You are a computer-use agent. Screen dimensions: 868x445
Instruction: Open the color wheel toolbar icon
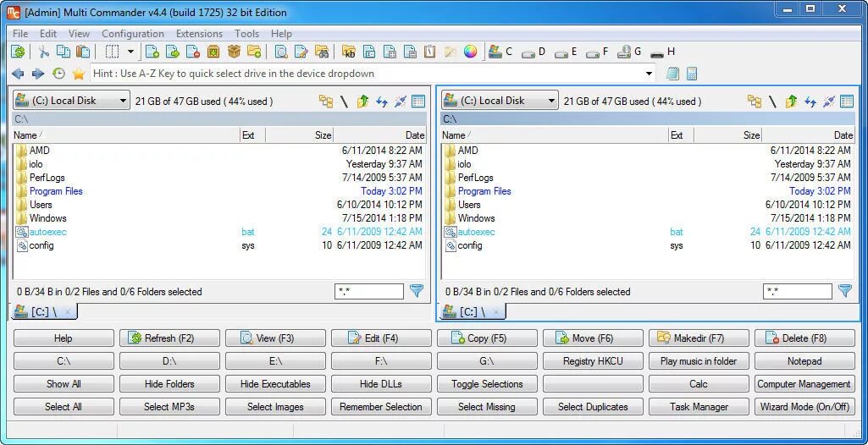470,52
